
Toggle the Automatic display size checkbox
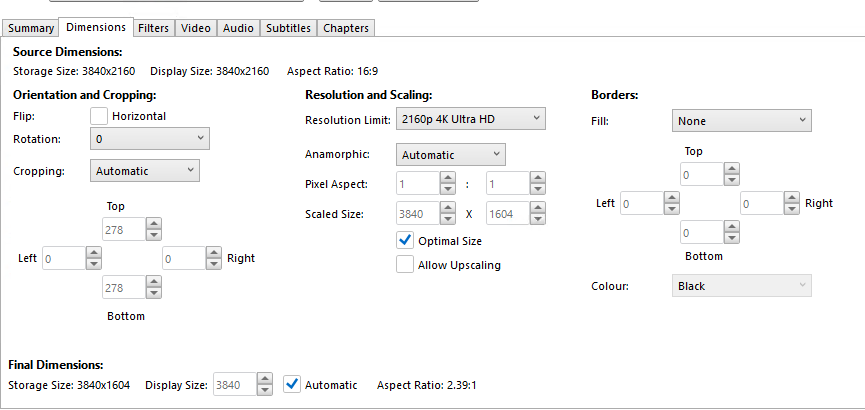[x=292, y=384]
